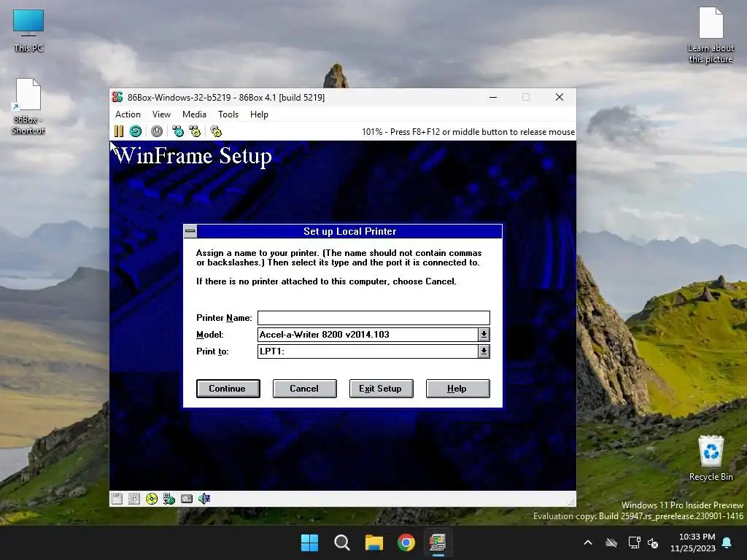747x560 pixels.
Task: Select the Recycle Bin icon
Action: point(711,458)
